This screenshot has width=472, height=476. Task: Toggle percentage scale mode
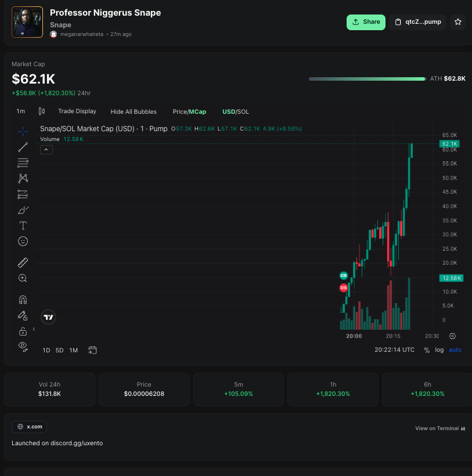coord(427,350)
